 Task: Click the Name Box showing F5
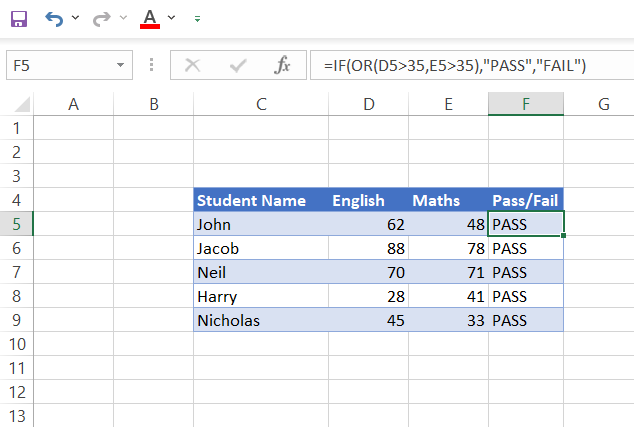58,66
